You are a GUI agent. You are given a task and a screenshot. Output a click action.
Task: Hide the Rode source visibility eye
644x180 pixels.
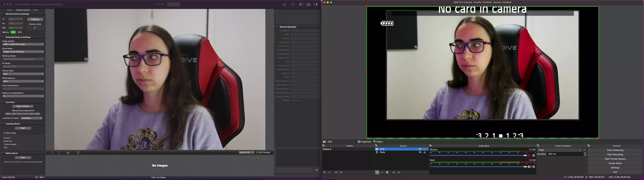click(420, 152)
